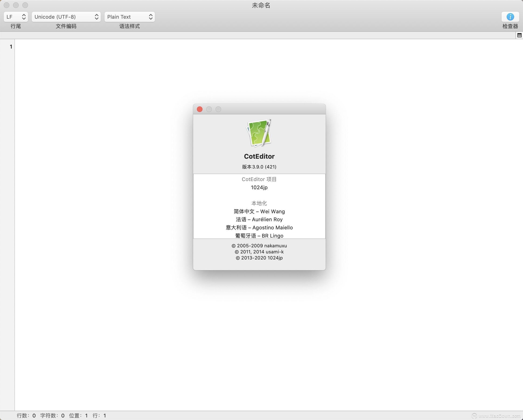The image size is (523, 420).
Task: Click the 行: 1 status bar entry
Action: pyautogui.click(x=99, y=416)
